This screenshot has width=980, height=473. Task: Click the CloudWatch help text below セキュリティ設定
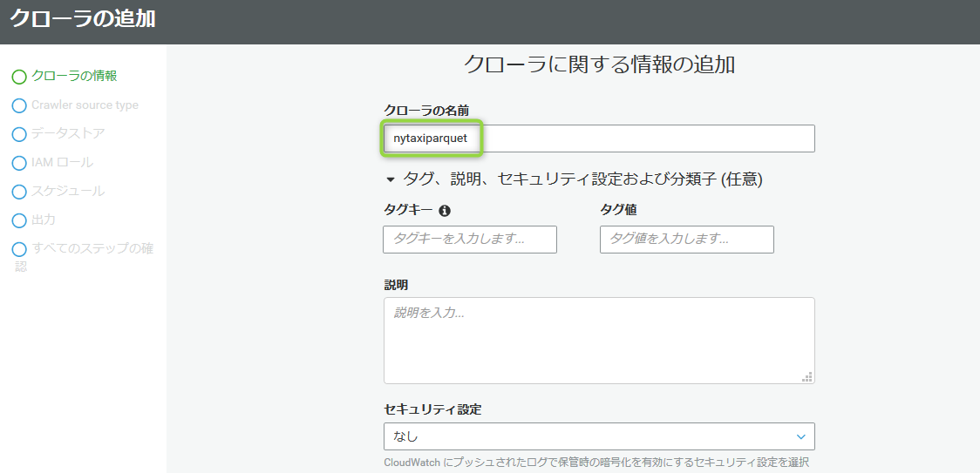pos(597,463)
